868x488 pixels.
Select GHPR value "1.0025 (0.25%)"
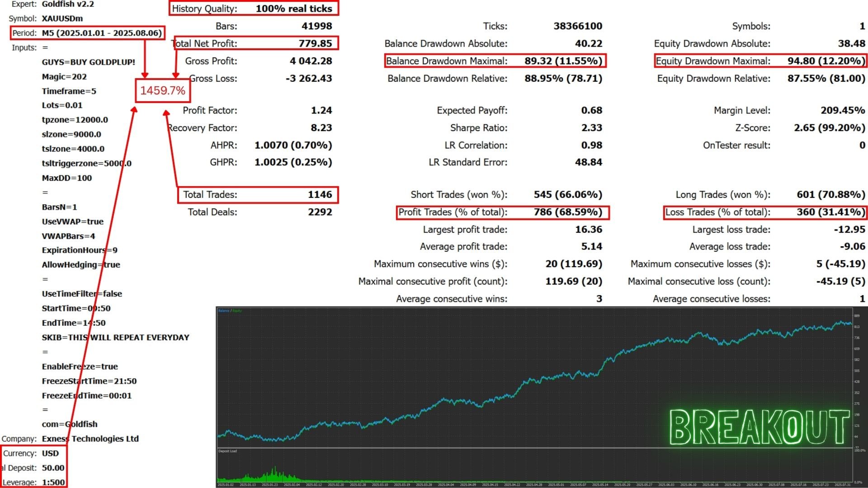pos(293,162)
